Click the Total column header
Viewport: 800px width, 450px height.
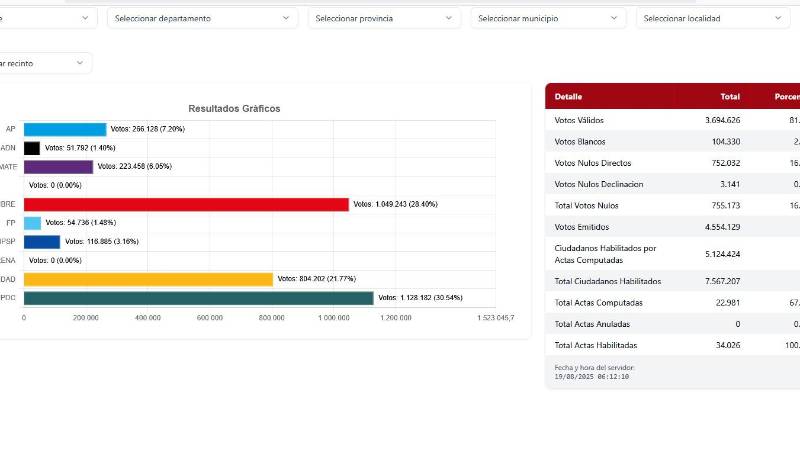pyautogui.click(x=729, y=97)
